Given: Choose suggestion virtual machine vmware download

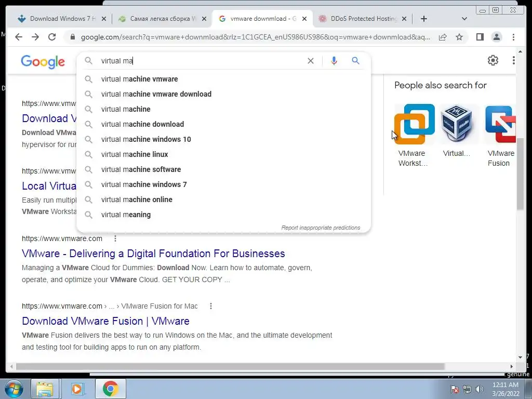Looking at the screenshot, I should click(x=224, y=94).
